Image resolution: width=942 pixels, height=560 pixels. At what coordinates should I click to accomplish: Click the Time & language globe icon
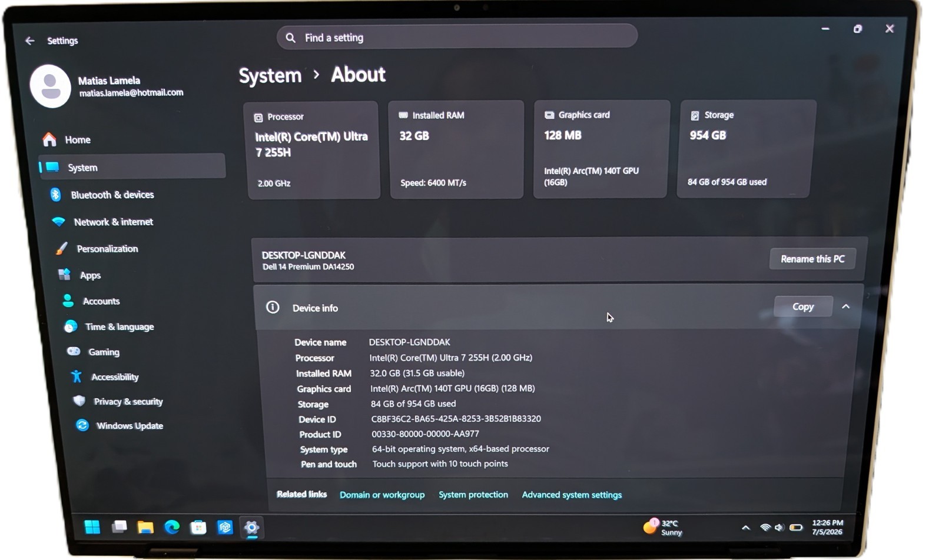point(71,326)
